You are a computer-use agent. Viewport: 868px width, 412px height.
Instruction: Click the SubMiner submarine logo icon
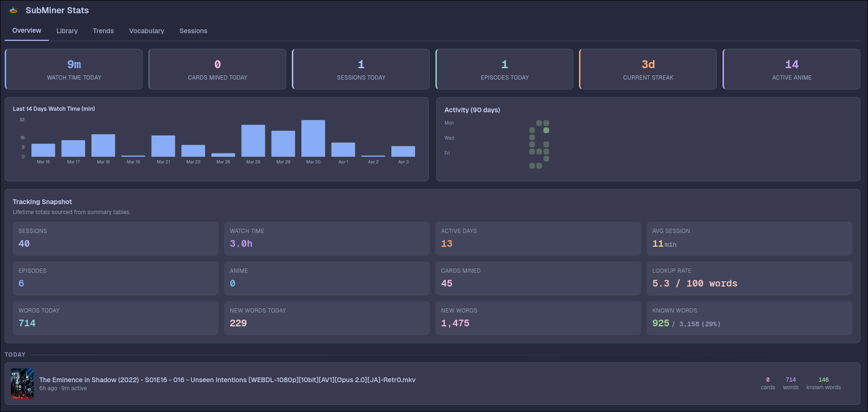pos(13,10)
